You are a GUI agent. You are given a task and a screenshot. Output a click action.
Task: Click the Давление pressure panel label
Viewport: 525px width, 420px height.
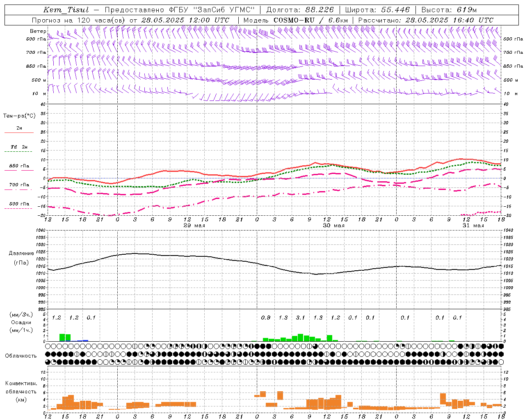point(21,253)
